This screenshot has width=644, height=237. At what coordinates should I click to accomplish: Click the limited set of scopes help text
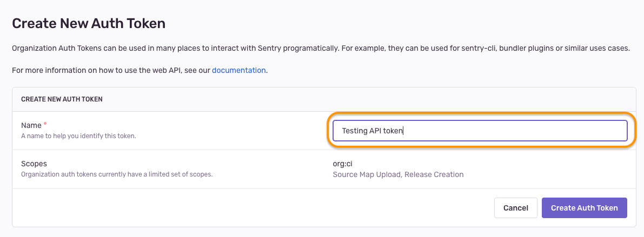117,174
